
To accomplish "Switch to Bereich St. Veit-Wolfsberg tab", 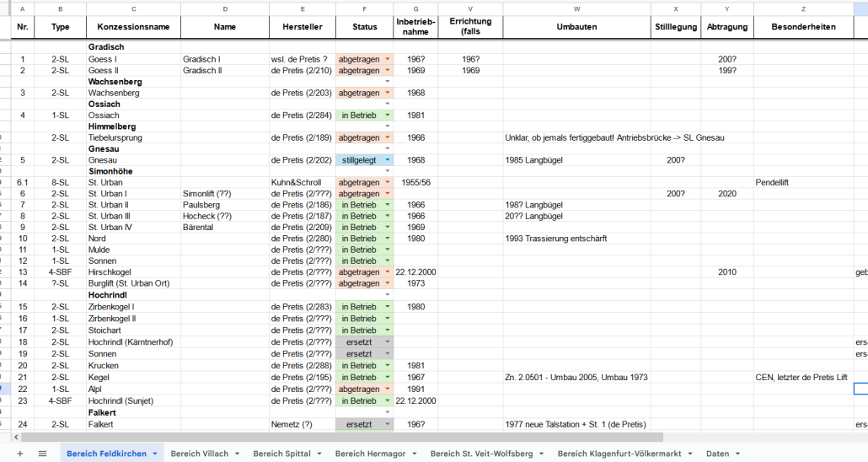I will 481,454.
